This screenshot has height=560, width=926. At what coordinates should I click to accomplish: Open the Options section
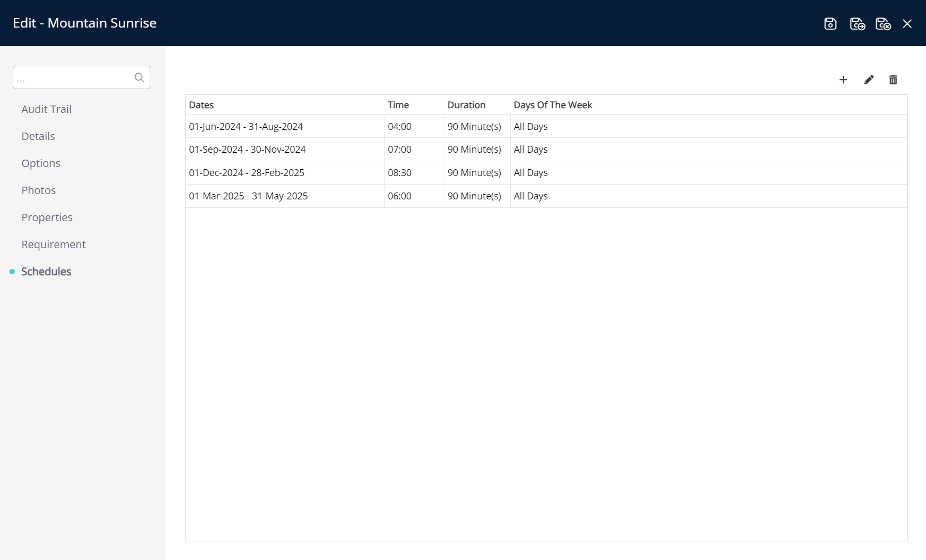tap(41, 163)
